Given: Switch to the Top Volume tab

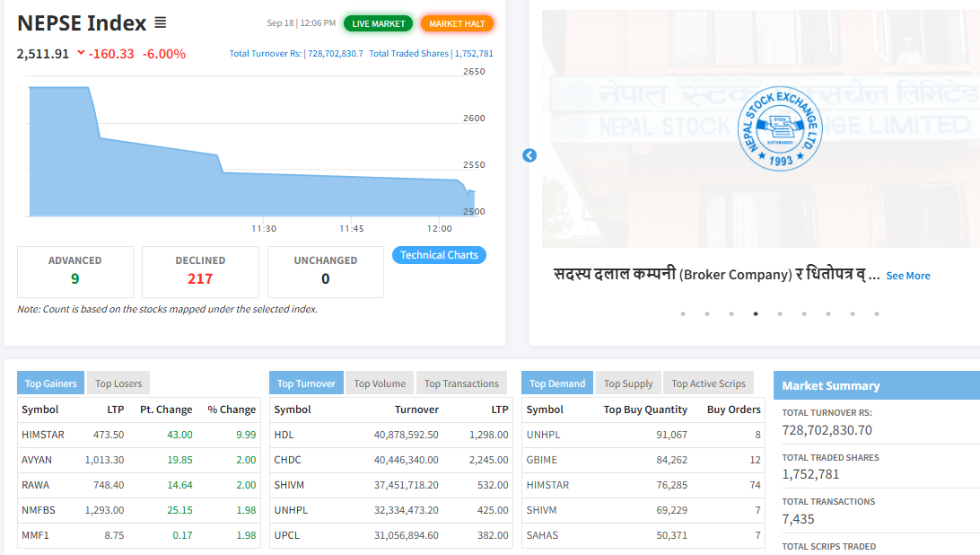Looking at the screenshot, I should pos(380,383).
